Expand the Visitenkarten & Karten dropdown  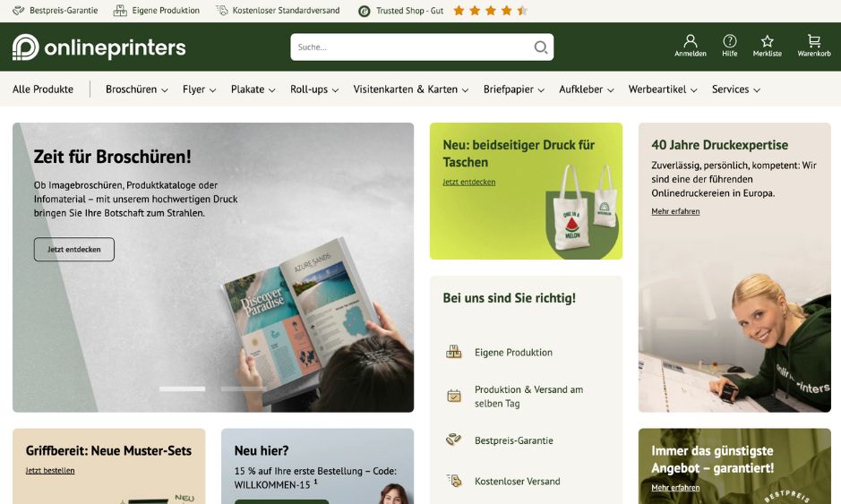click(x=411, y=90)
